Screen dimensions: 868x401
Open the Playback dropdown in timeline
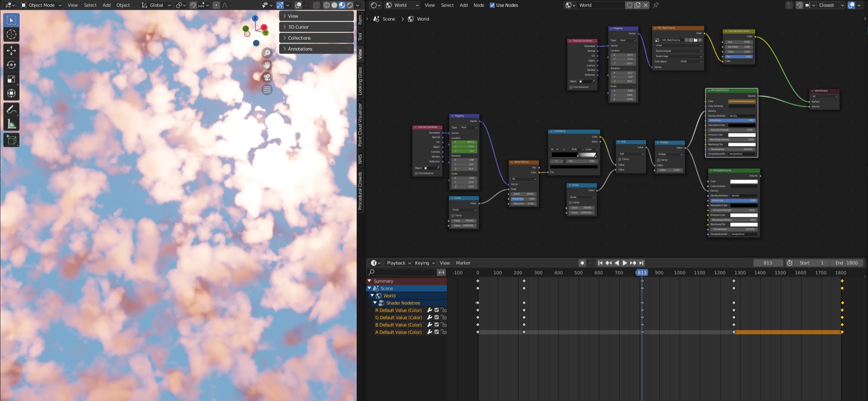click(398, 263)
